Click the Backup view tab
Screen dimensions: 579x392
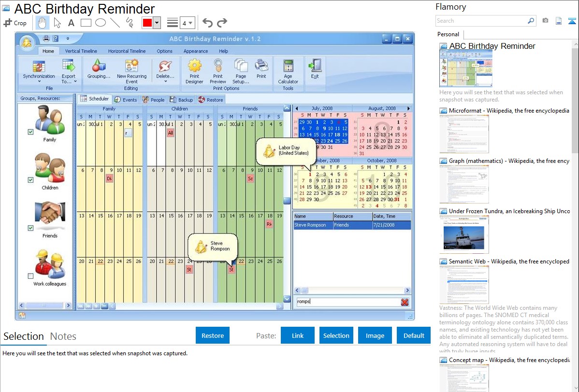(x=181, y=100)
